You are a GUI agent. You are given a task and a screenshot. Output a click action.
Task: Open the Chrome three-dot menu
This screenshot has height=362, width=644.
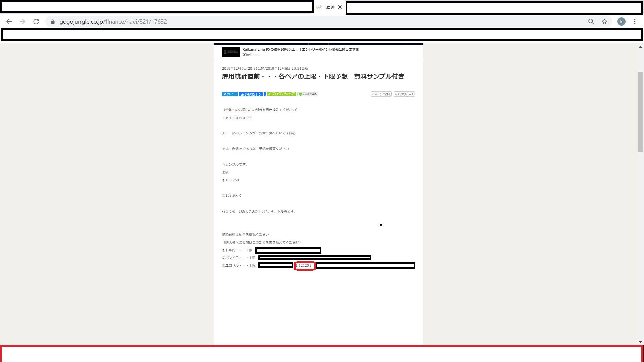point(635,22)
